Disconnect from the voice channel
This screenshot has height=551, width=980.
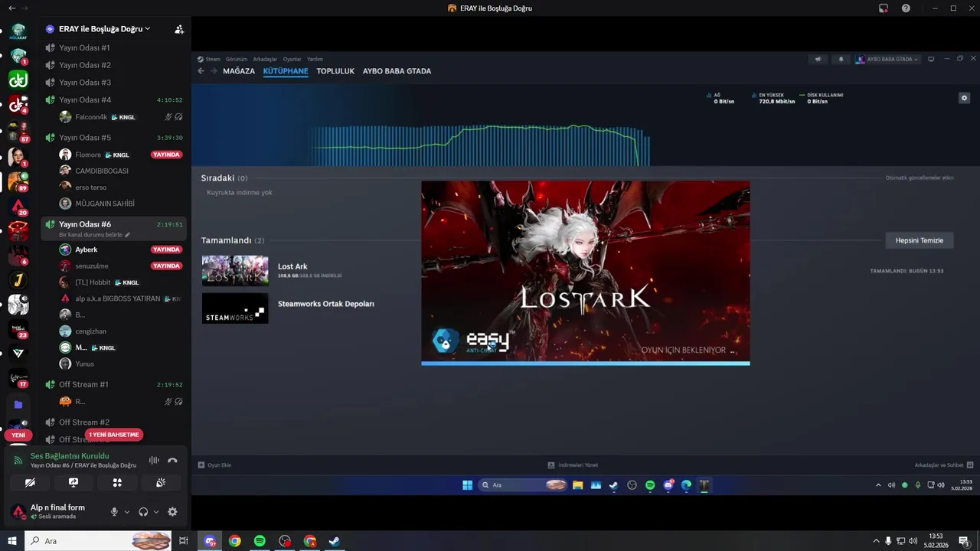pyautogui.click(x=172, y=460)
